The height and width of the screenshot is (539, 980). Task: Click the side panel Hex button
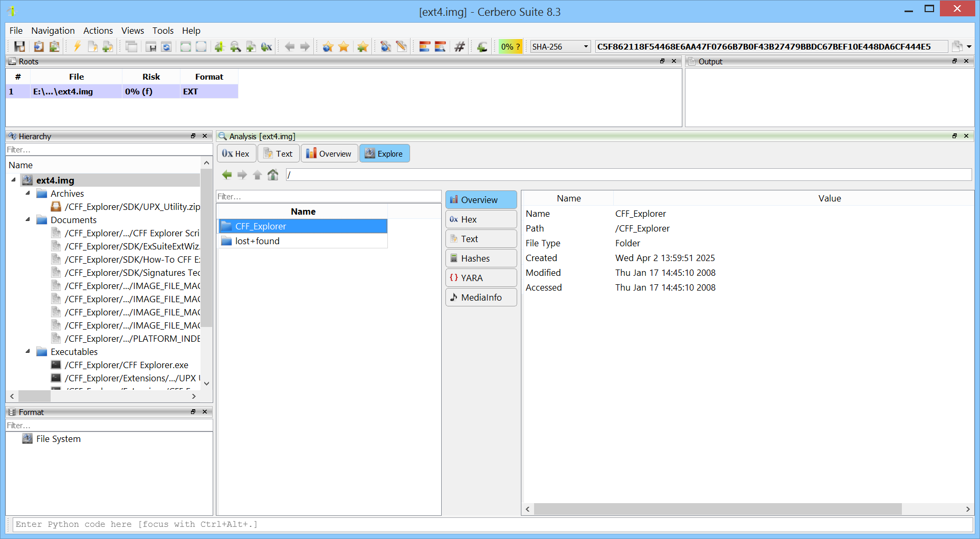click(481, 219)
